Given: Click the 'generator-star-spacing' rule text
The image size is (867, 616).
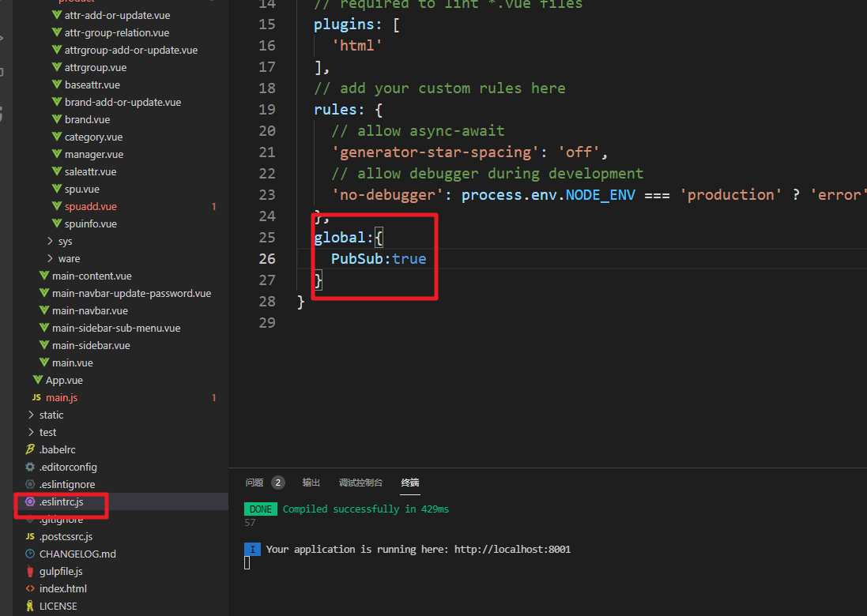Looking at the screenshot, I should 435,152.
